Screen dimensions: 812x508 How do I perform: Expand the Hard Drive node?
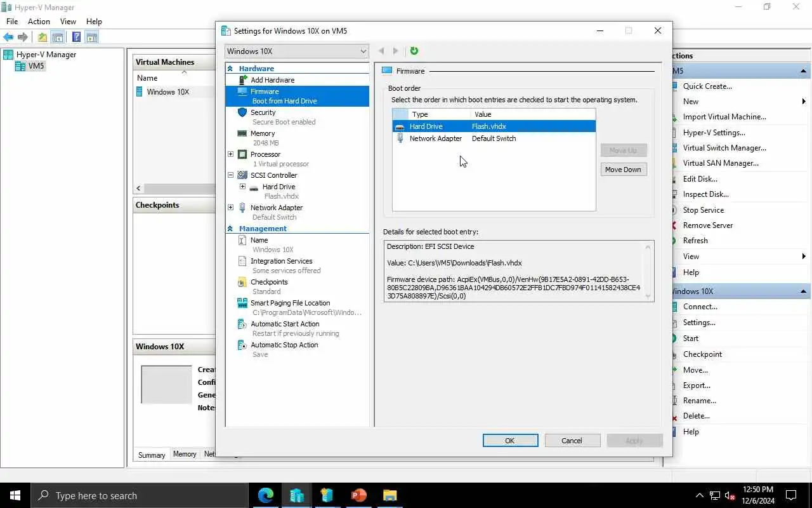click(x=242, y=187)
